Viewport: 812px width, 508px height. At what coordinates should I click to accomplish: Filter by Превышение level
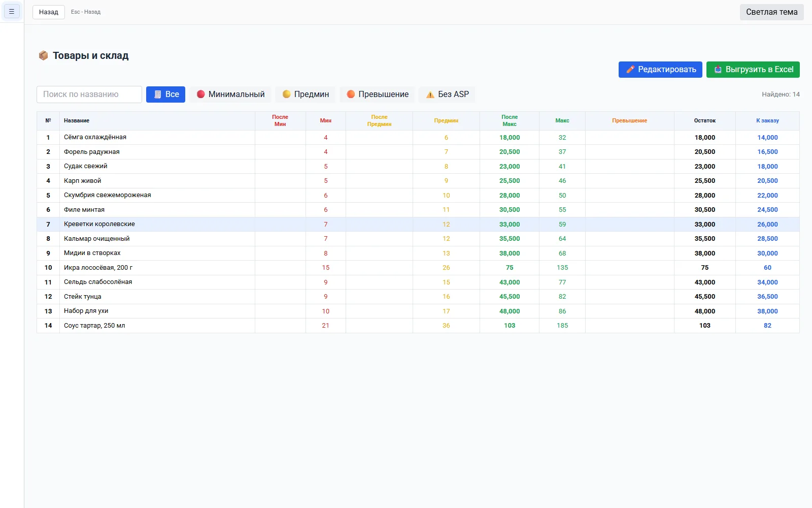378,94
